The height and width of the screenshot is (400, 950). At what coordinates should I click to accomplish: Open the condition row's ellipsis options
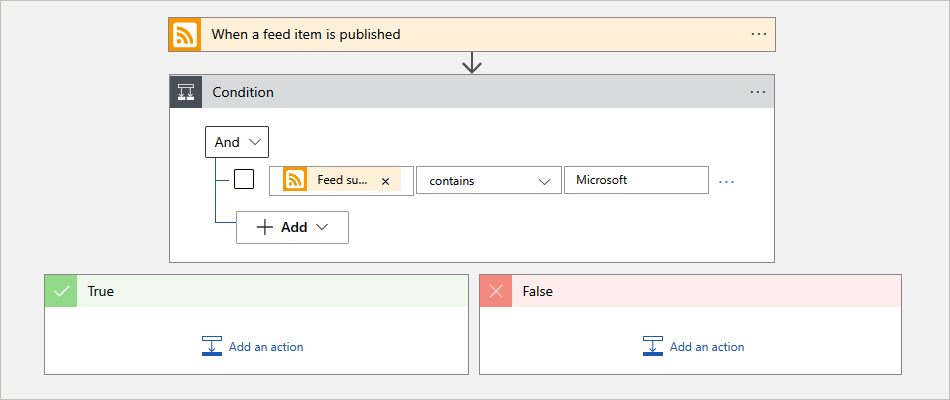click(x=726, y=181)
